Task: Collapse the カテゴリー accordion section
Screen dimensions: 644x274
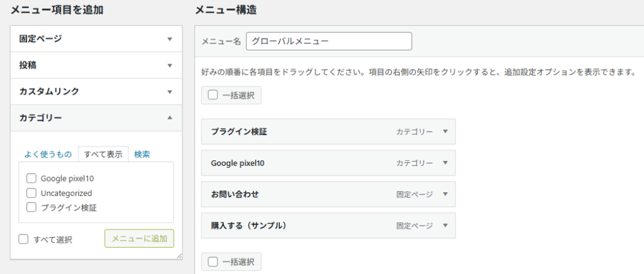Action: (169, 118)
